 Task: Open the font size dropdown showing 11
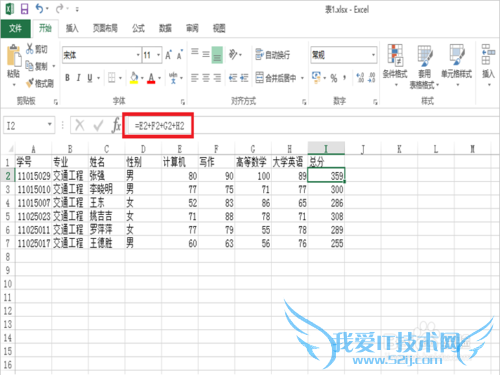(x=159, y=55)
